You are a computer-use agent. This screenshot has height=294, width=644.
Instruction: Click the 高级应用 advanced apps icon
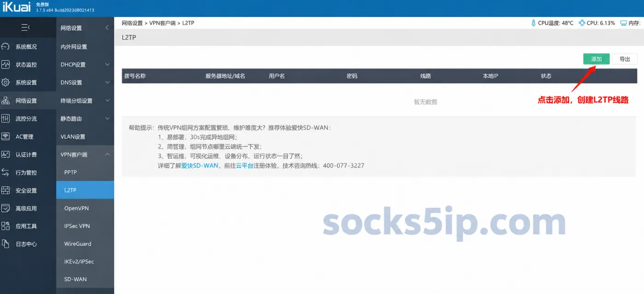pos(6,208)
